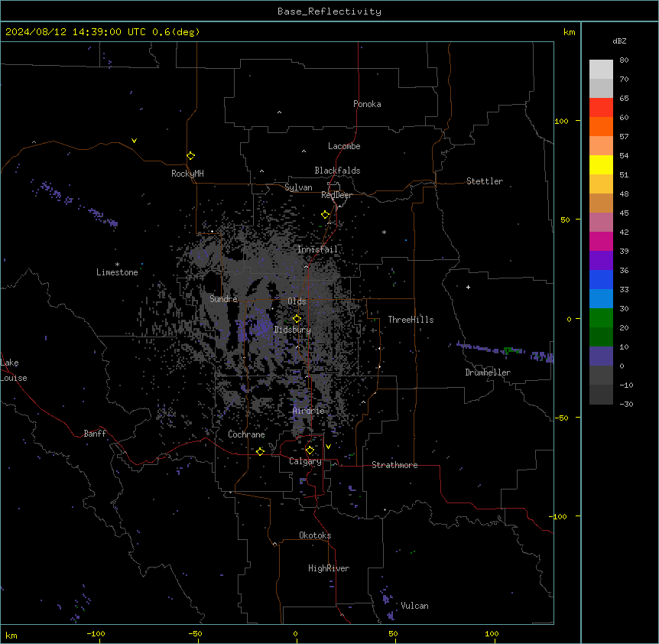This screenshot has height=644, width=659.
Task: Select the yellow 54-51 dBZ legend swatch
Action: click(x=601, y=164)
